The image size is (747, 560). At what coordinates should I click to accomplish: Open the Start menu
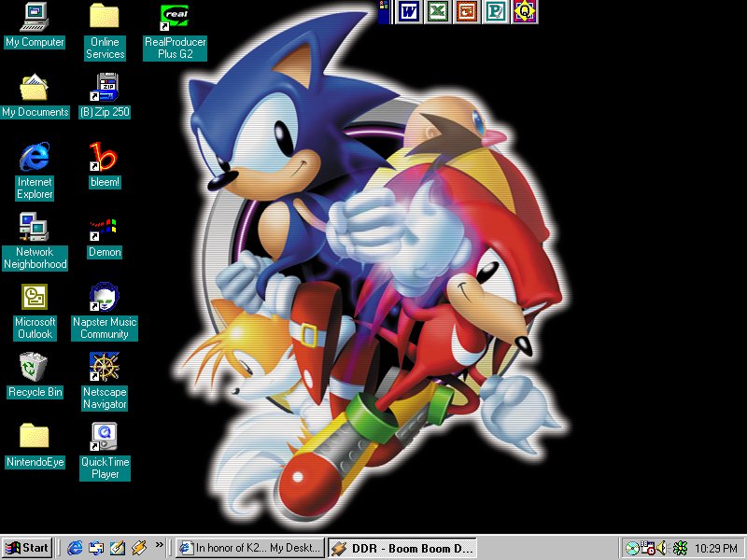pyautogui.click(x=27, y=548)
